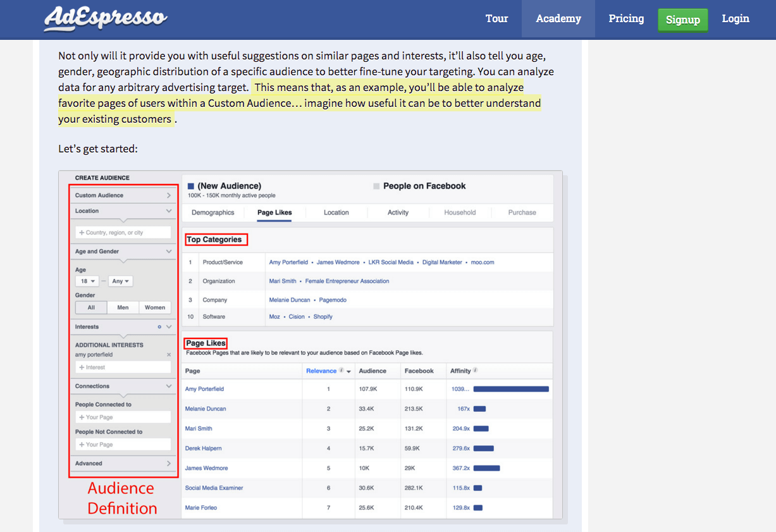Open the Login link
The image size is (776, 532).
(736, 18)
